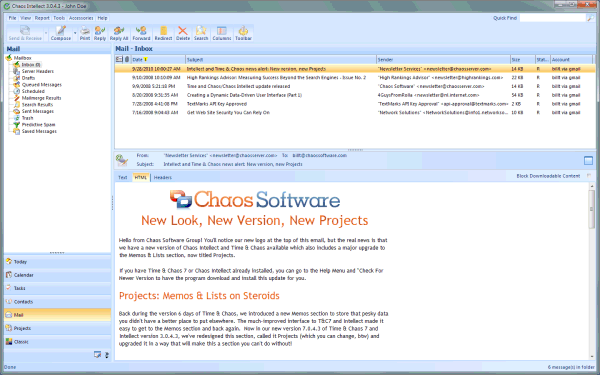Image resolution: width=600 pixels, height=375 pixels.
Task: Click the Quick Find search icon
Action: [x=590, y=18]
